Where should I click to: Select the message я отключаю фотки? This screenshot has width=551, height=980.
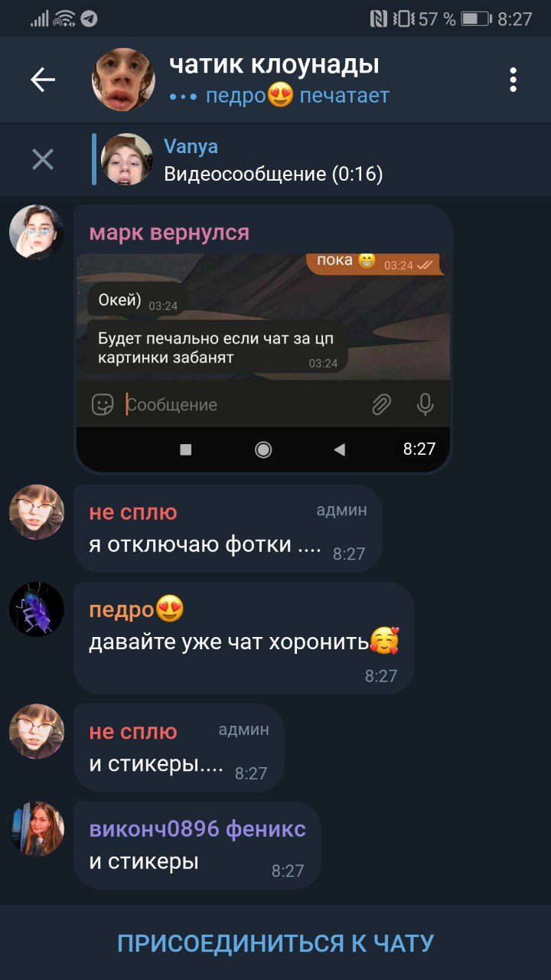click(227, 528)
